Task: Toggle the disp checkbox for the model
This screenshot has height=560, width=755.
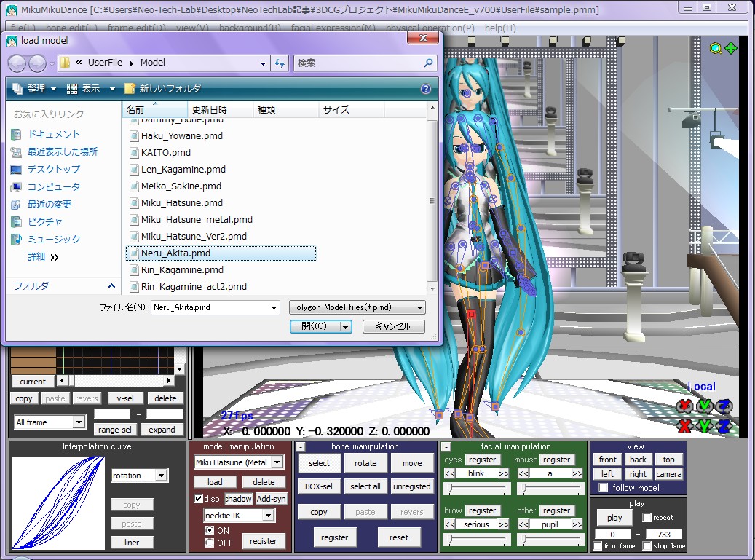Action: tap(198, 498)
